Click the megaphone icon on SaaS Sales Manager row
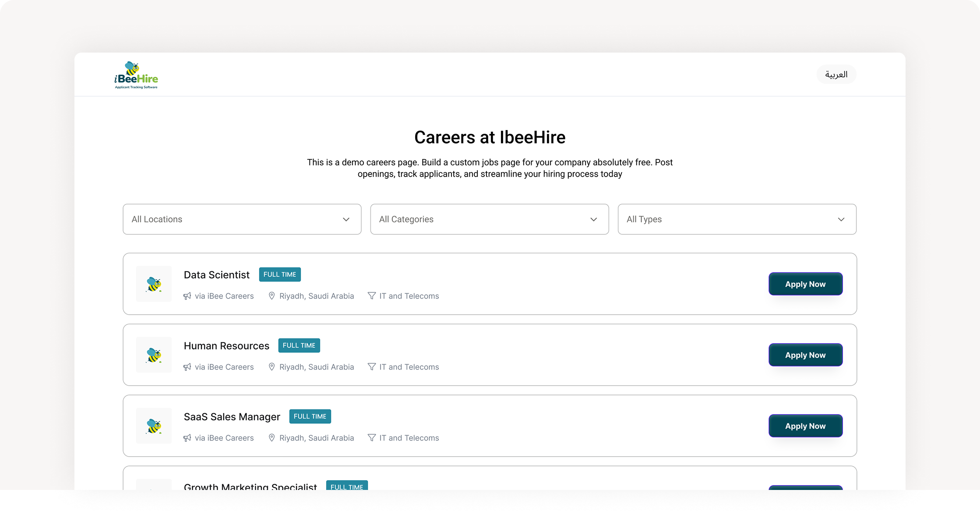980x518 pixels. click(187, 438)
